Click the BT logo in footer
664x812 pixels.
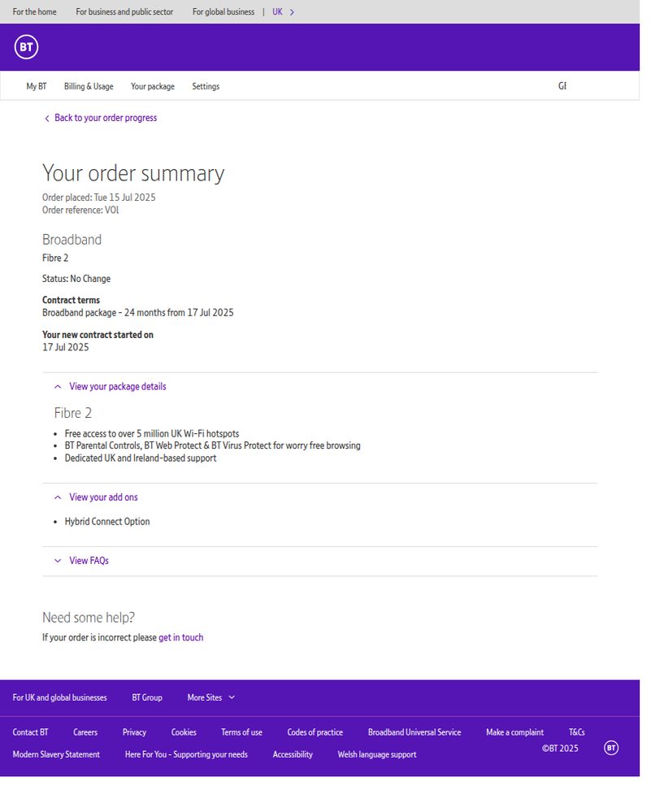coord(611,748)
